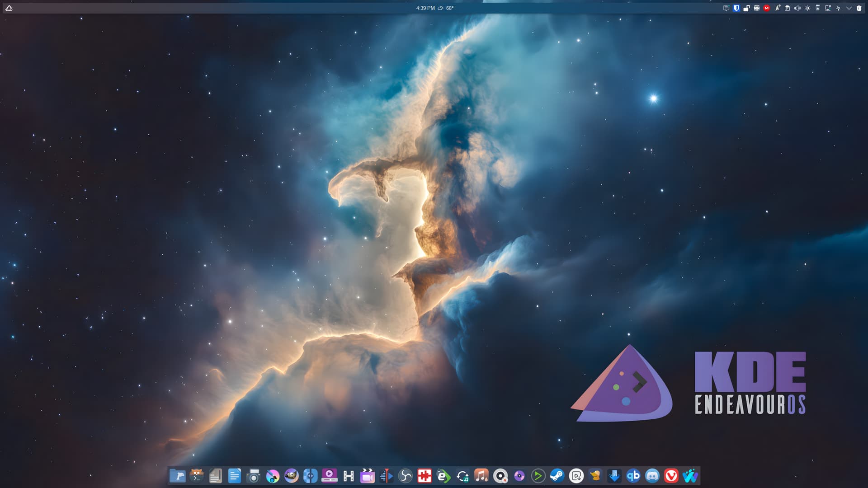Viewport: 868px width, 488px height.
Task: Launch LibreOffice Writer document icon
Action: [x=234, y=476]
